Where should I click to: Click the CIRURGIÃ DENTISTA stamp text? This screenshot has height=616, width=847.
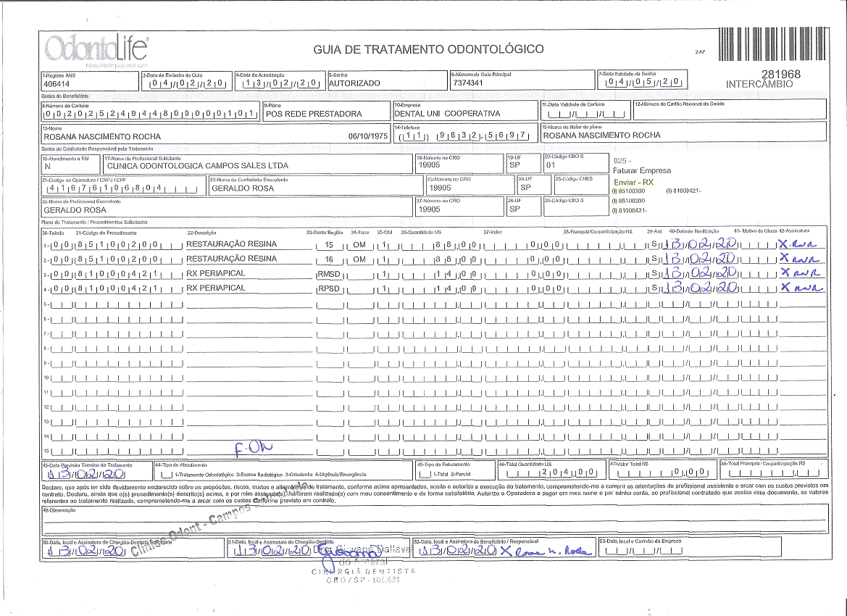(x=364, y=571)
